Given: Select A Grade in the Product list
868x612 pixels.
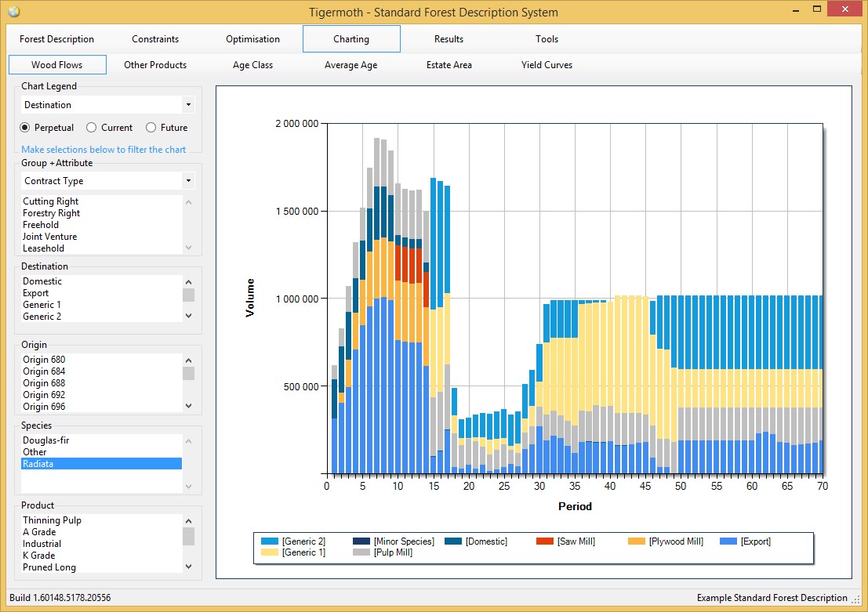Looking at the screenshot, I should pyautogui.click(x=102, y=532).
